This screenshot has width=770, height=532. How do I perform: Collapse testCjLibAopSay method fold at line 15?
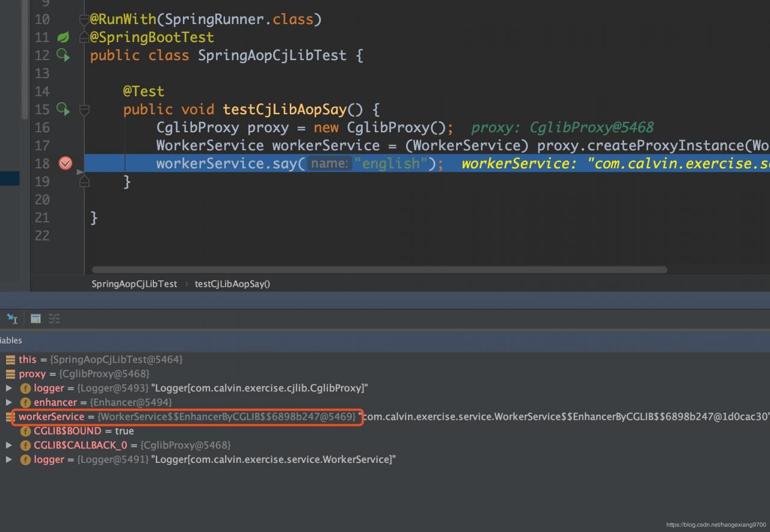tap(84, 110)
